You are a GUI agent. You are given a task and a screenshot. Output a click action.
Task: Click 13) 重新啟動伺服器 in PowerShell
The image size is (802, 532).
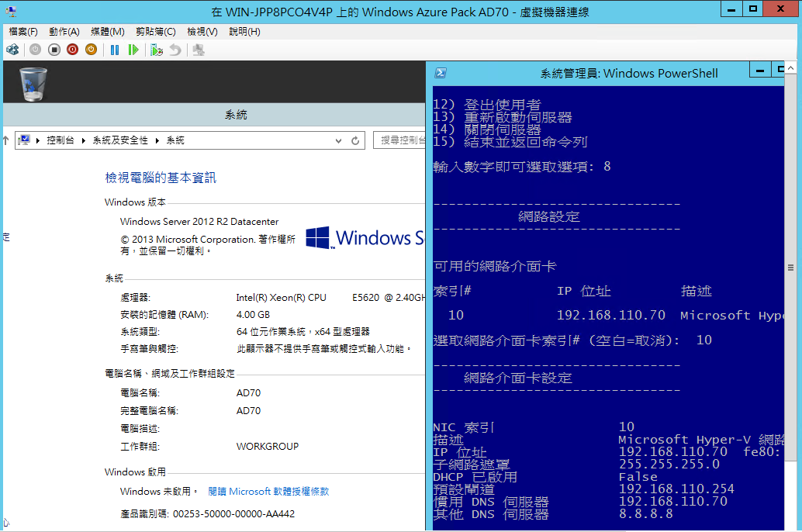pos(503,117)
